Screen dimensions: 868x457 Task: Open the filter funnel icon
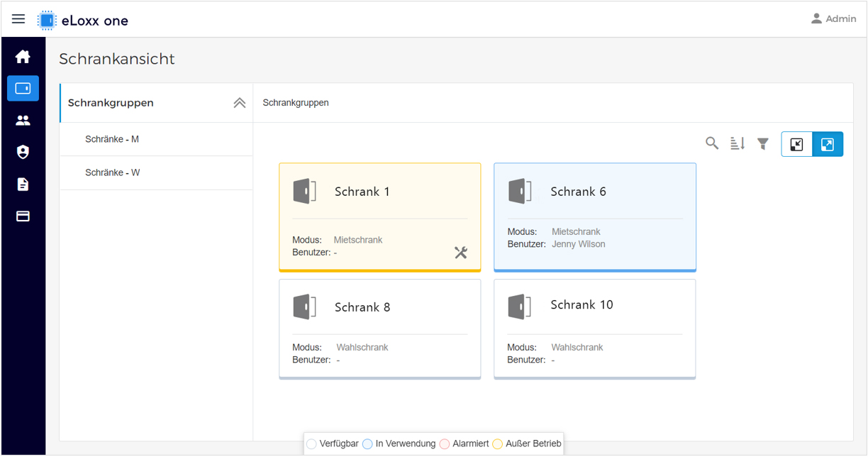763,144
